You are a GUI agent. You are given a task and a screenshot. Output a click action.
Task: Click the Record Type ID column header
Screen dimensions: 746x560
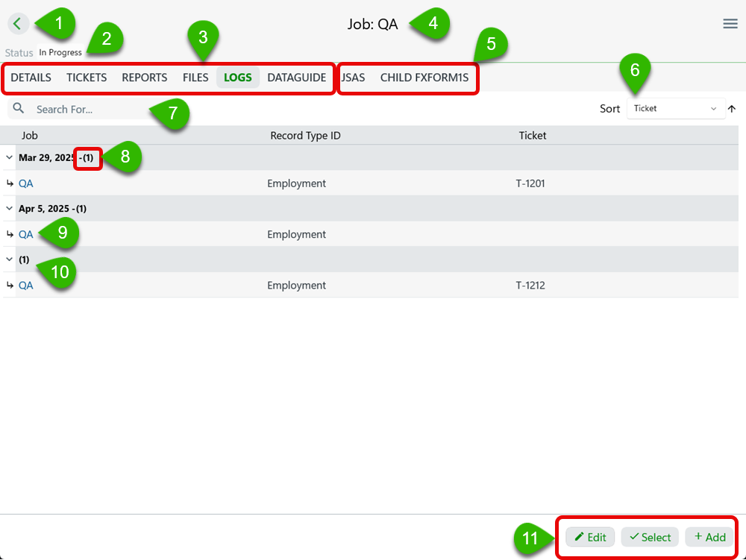[x=305, y=136]
